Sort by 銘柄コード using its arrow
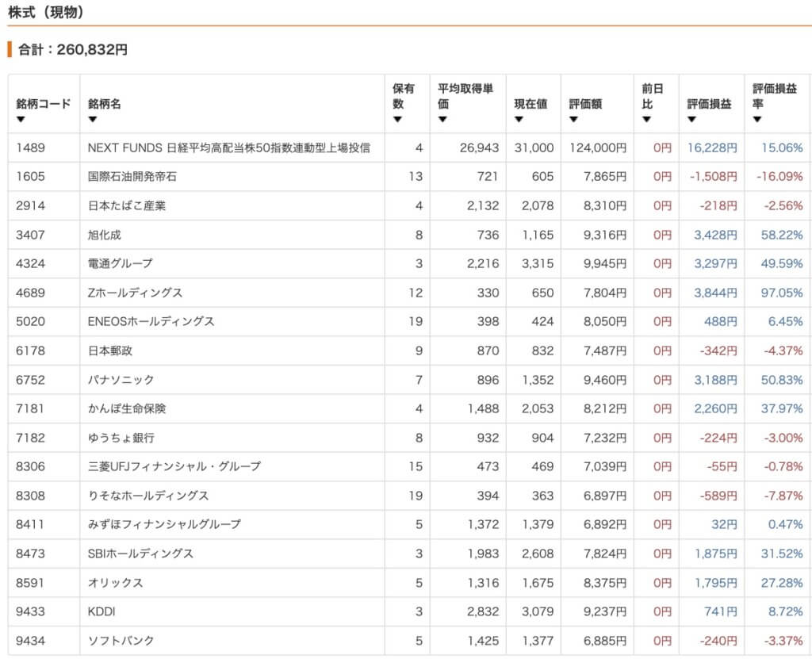Screen dimensions: 812x659 (21, 120)
